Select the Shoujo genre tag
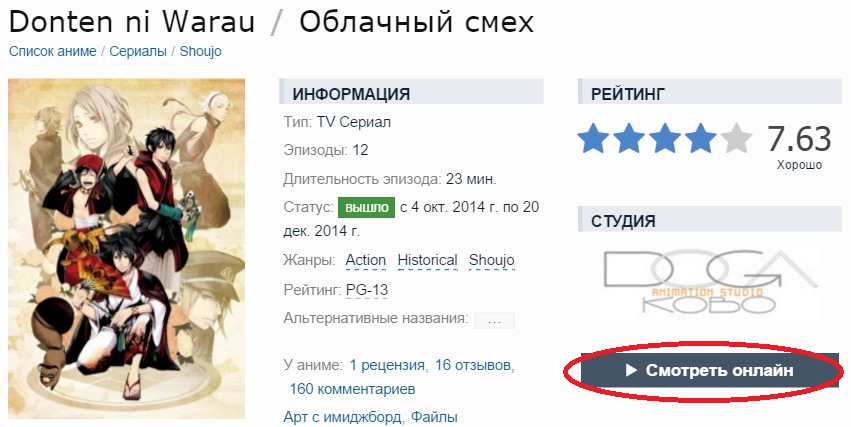851x427 pixels. 492,260
